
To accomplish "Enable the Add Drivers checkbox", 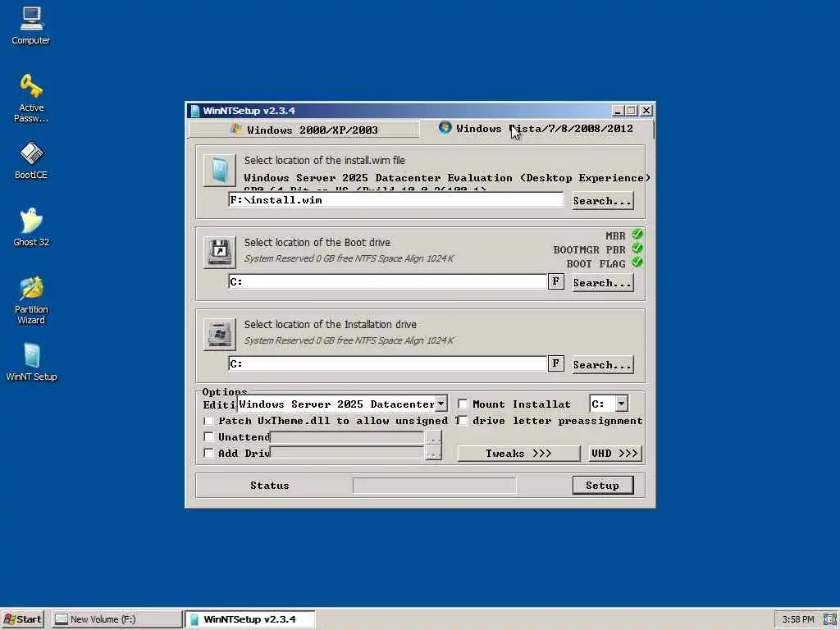I will pyautogui.click(x=209, y=453).
